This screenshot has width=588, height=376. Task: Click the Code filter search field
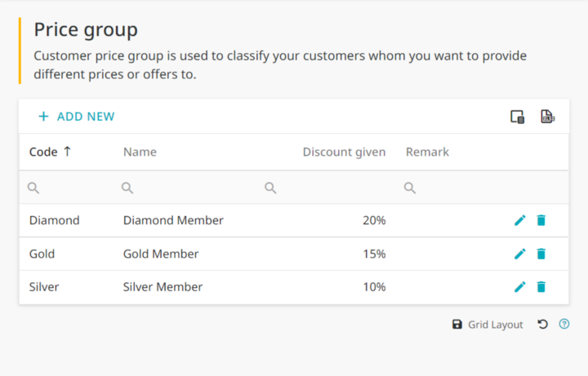[66, 188]
